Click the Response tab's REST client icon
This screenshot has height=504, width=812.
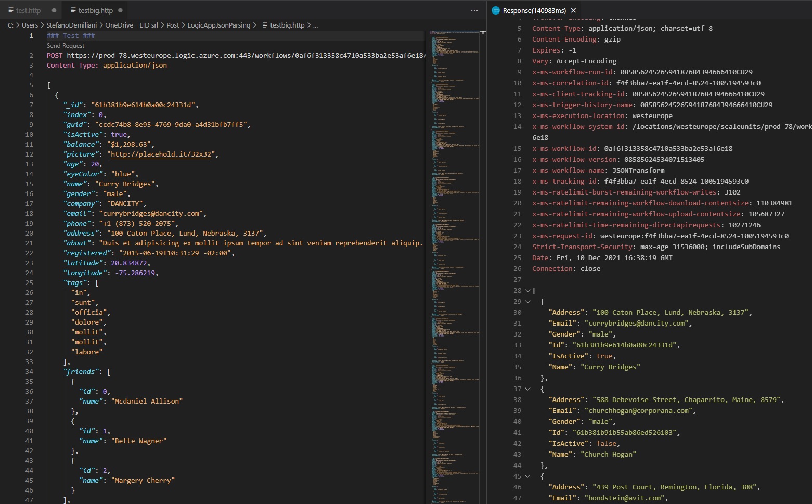coord(496,10)
